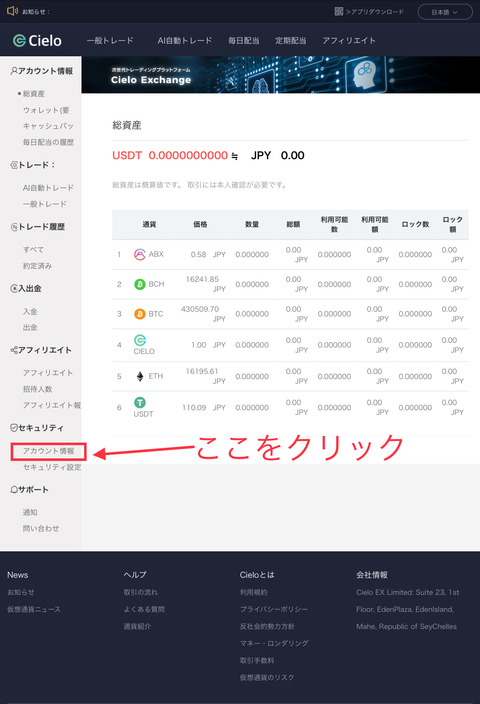Open セキュリティ設定 in sidebar
Image resolution: width=480 pixels, height=704 pixels.
point(52,467)
